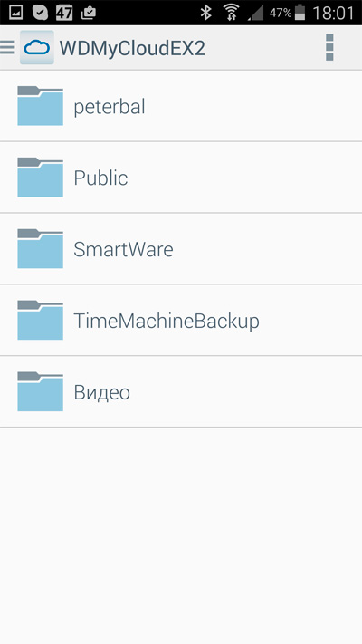
Task: Tap the battery indicator icon
Action: click(x=300, y=13)
